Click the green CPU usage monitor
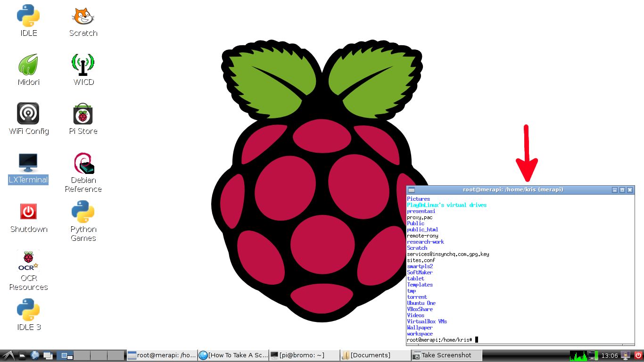Viewport: 644px width, 362px height. coord(578,355)
